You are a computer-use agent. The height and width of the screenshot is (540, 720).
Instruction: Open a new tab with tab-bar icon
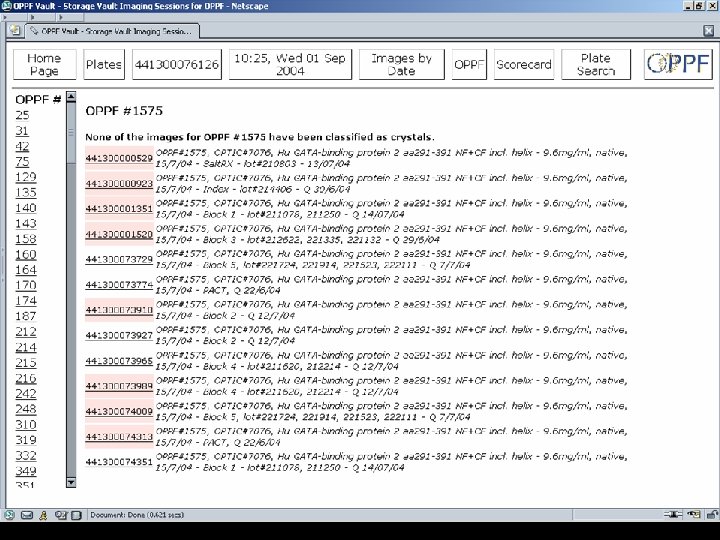[x=15, y=30]
